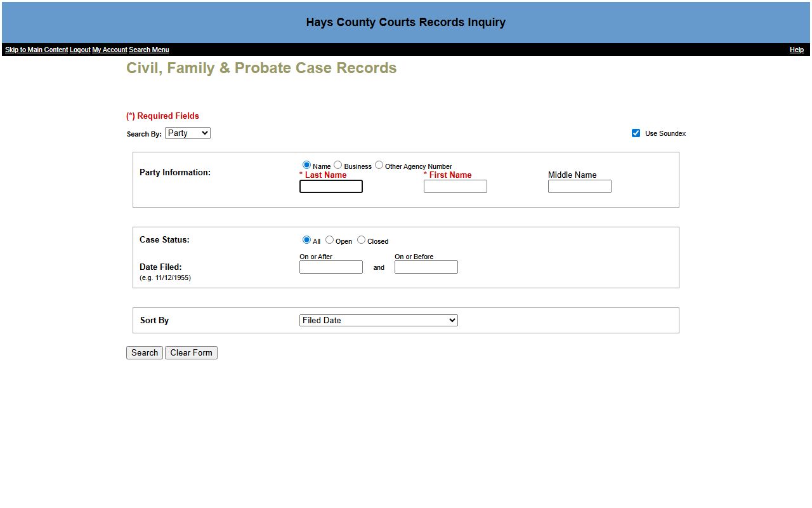Screen dimensions: 812x508
Task: Go to the Search Menu link
Action: tap(149, 50)
